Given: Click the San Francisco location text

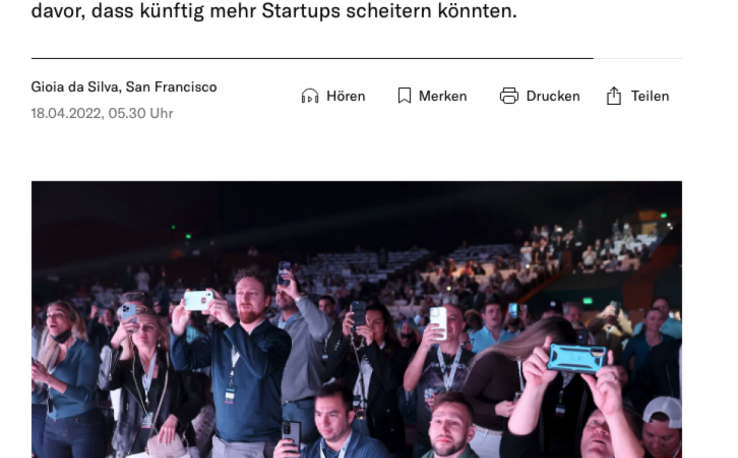Looking at the screenshot, I should pyautogui.click(x=171, y=87).
